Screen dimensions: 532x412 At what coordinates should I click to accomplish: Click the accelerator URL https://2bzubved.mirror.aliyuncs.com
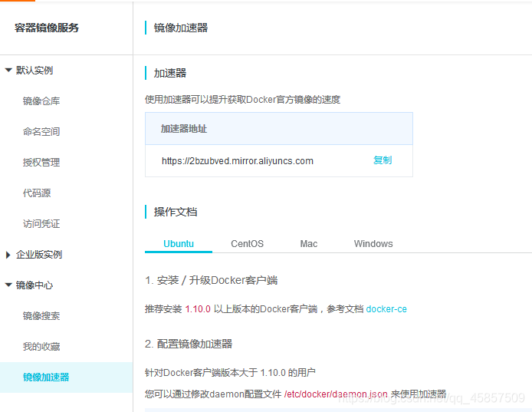coord(238,160)
